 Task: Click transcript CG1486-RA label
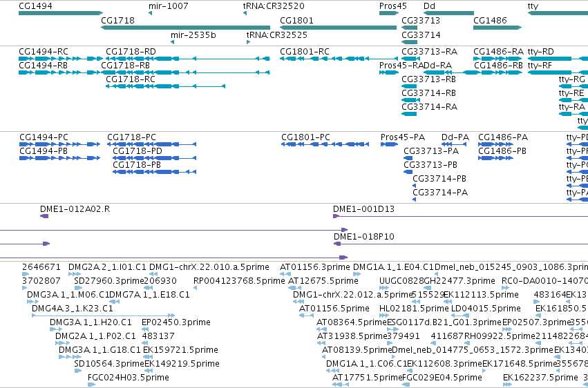pyautogui.click(x=498, y=51)
